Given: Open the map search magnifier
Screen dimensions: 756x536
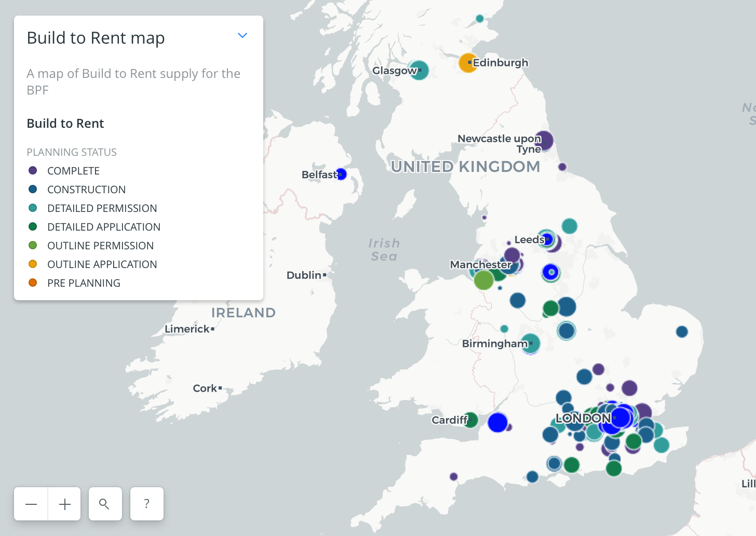Looking at the screenshot, I should 105,504.
